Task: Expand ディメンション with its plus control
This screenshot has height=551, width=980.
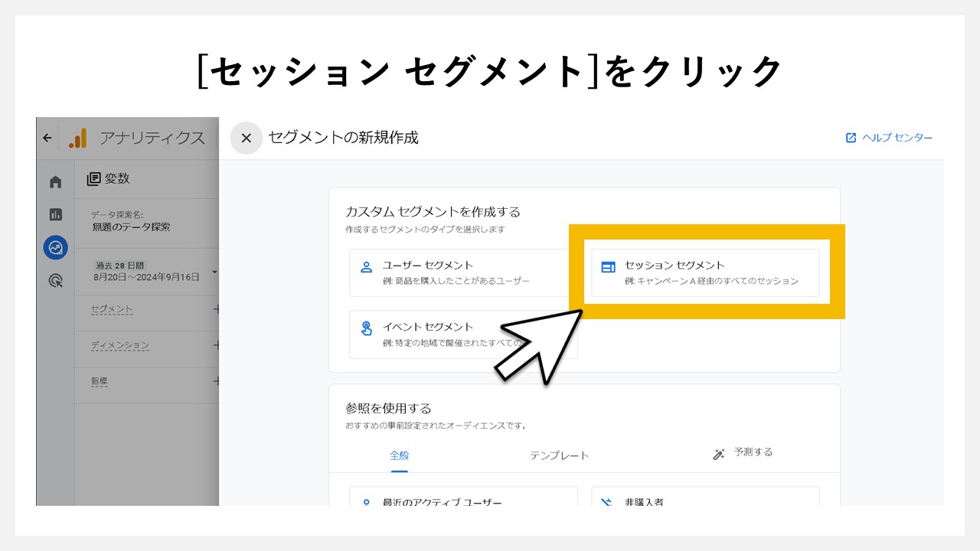Action: point(217,347)
